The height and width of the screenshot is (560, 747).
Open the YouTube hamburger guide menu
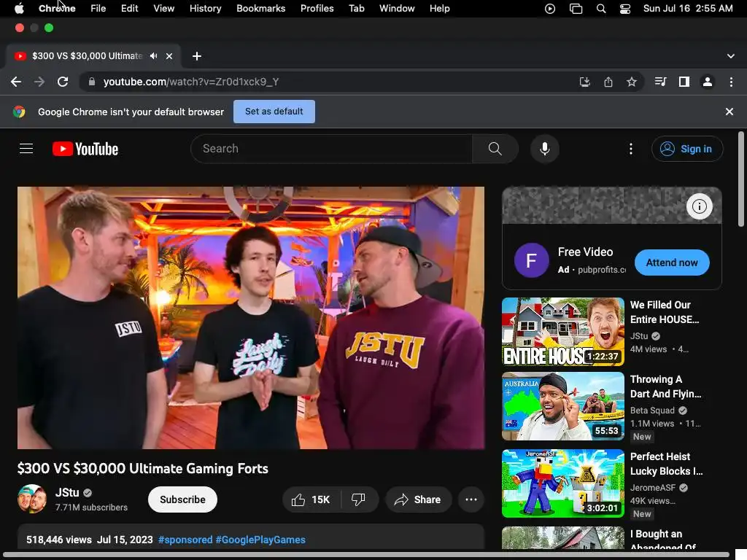click(x=26, y=149)
